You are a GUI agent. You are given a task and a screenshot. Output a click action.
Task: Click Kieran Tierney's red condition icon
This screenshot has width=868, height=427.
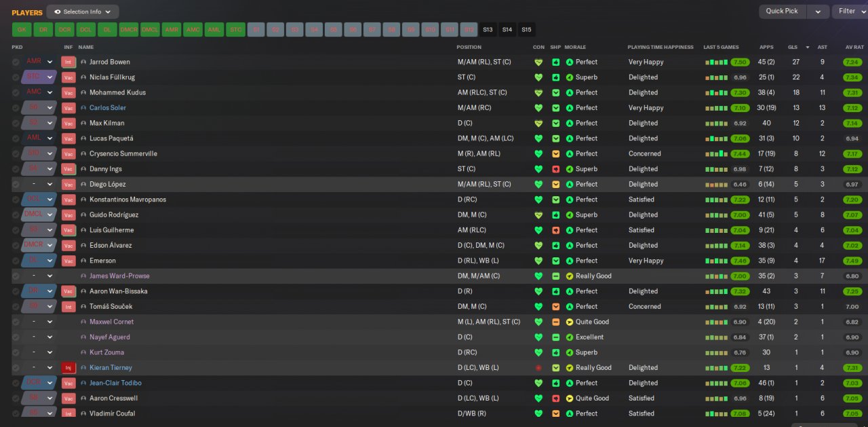[x=538, y=368]
